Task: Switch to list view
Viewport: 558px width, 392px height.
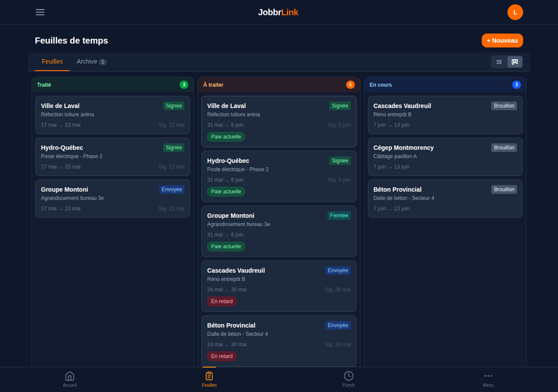Action: (499, 62)
